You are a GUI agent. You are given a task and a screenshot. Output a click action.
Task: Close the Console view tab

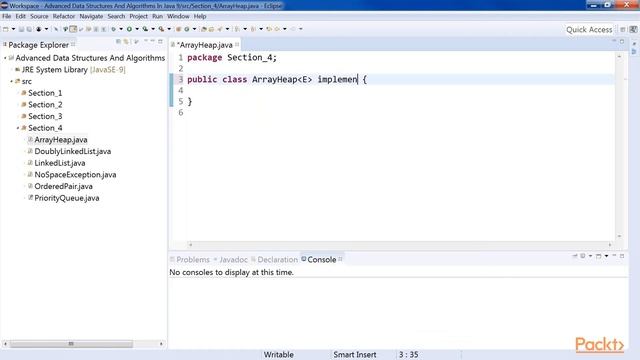pyautogui.click(x=340, y=259)
